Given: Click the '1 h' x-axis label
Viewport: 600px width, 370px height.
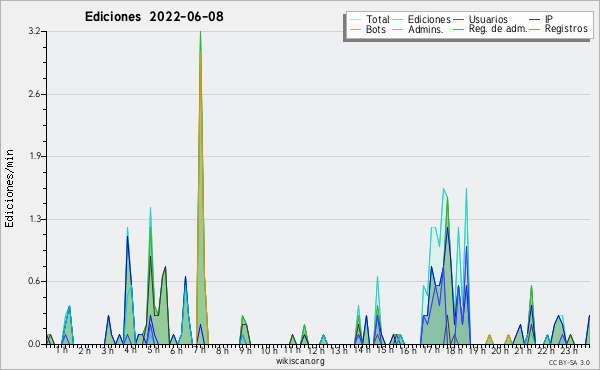Looking at the screenshot, I should coord(62,350).
